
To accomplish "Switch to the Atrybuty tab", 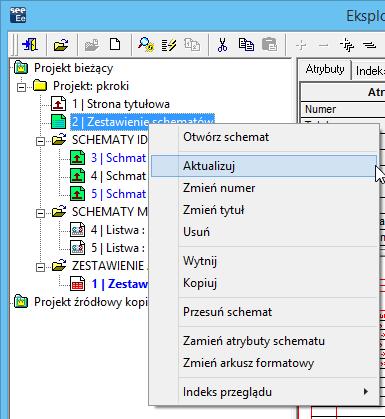I will click(x=325, y=69).
